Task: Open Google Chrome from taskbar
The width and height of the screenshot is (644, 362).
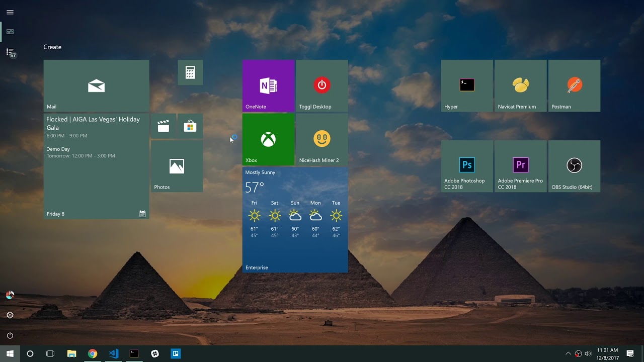Action: (x=93, y=353)
